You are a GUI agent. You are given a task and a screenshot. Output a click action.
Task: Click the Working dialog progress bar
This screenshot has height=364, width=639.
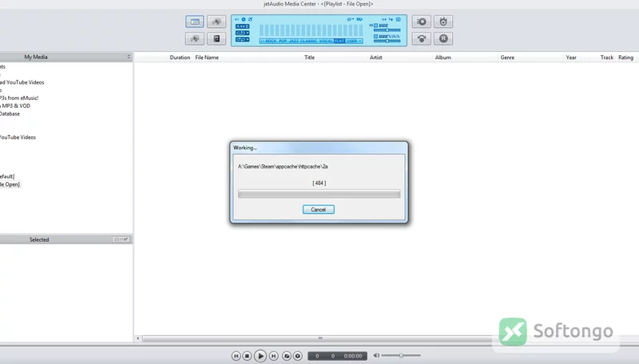click(x=319, y=194)
